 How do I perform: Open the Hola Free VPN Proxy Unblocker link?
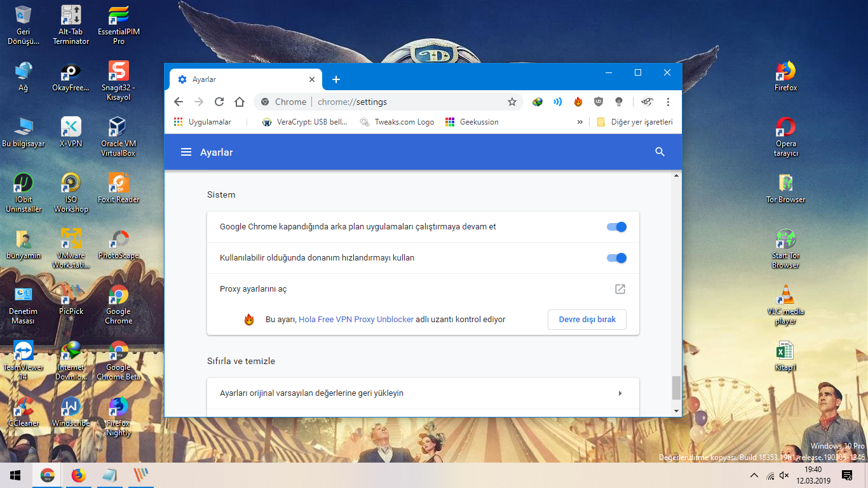point(356,320)
